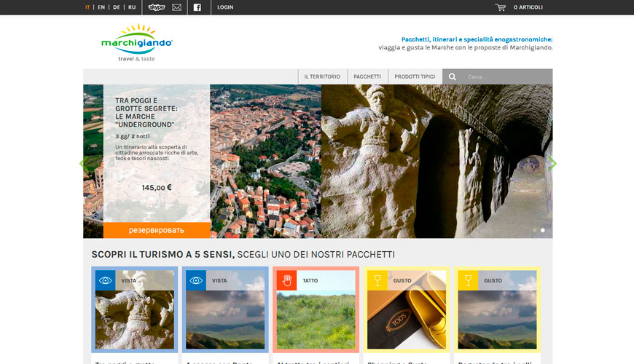Click the email envelope icon

[176, 7]
